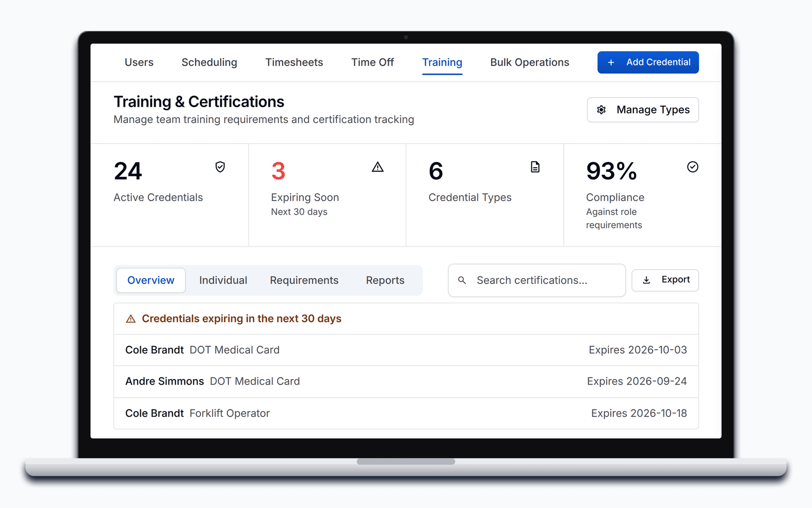
Task: Click the download icon in Export button
Action: point(647,280)
